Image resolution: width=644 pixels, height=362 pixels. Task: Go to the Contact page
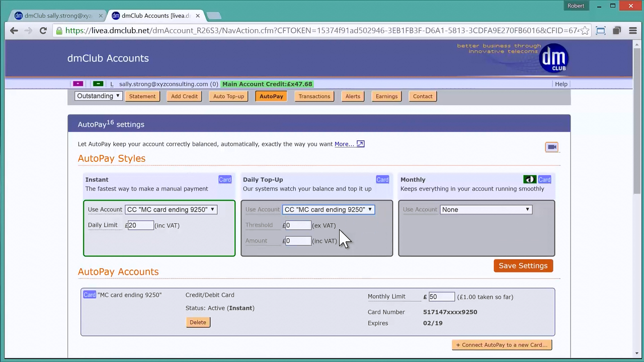pyautogui.click(x=423, y=97)
